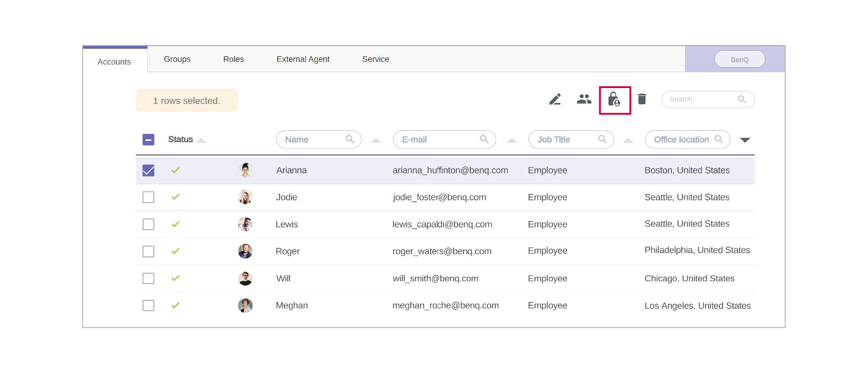This screenshot has width=868, height=373.
Task: Select the checkbox for Jodie's row
Action: pyautogui.click(x=148, y=197)
